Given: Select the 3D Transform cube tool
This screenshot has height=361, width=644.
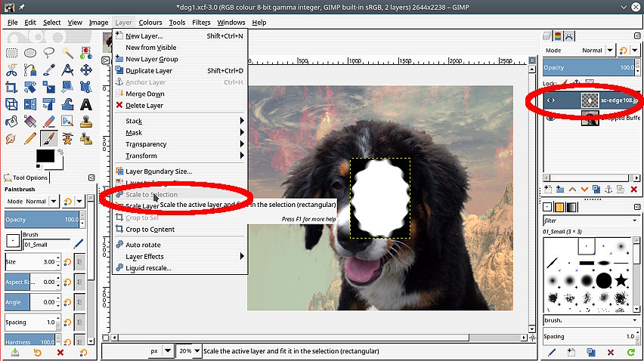Looking at the screenshot, I should [x=11, y=105].
